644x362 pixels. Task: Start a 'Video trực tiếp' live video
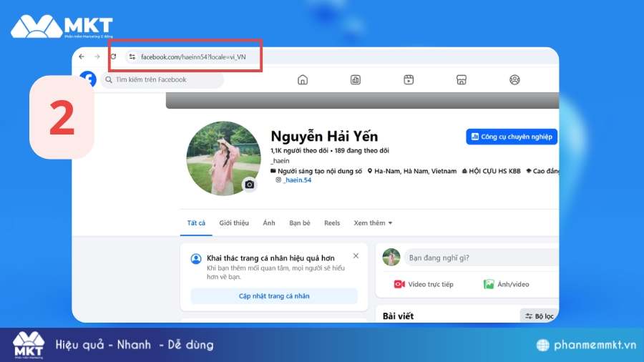click(x=424, y=284)
